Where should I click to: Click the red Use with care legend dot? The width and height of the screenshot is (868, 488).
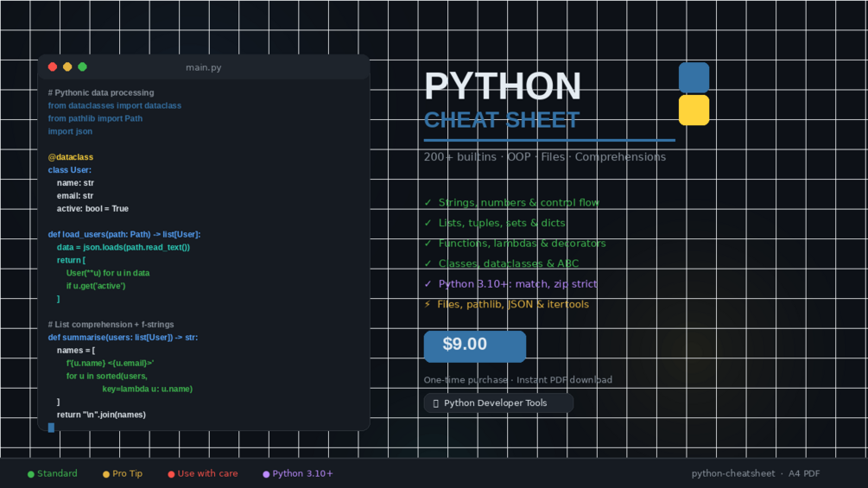point(171,474)
